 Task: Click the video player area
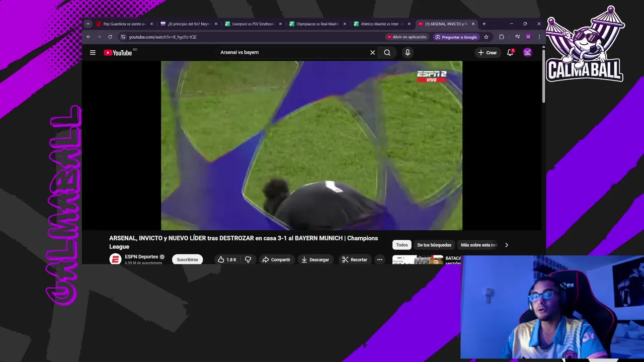click(311, 146)
